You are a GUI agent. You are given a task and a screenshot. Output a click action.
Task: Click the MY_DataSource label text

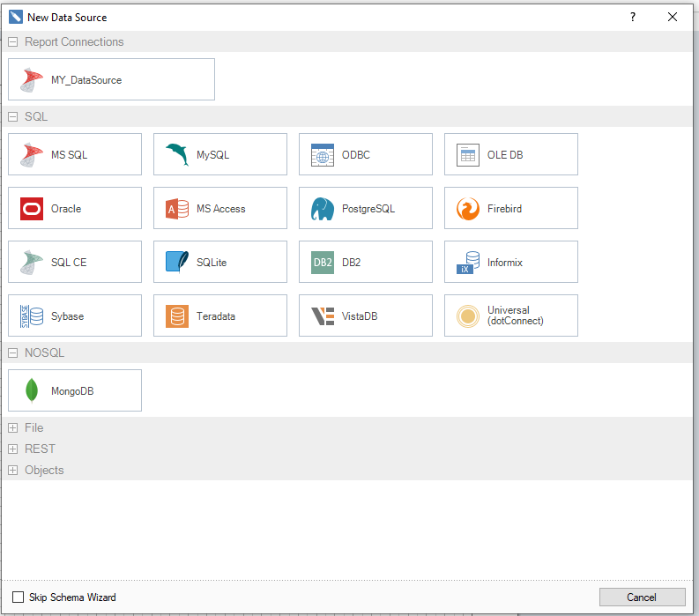click(86, 80)
